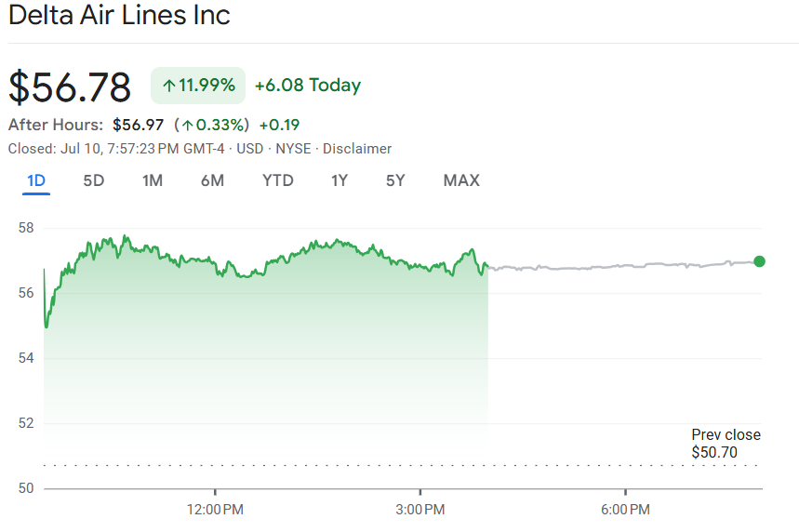Open the 6M chart view
This screenshot has height=532, width=799.
tap(212, 180)
